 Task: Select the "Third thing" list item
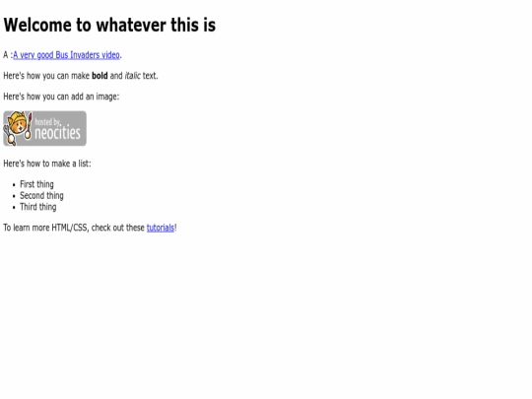38,207
